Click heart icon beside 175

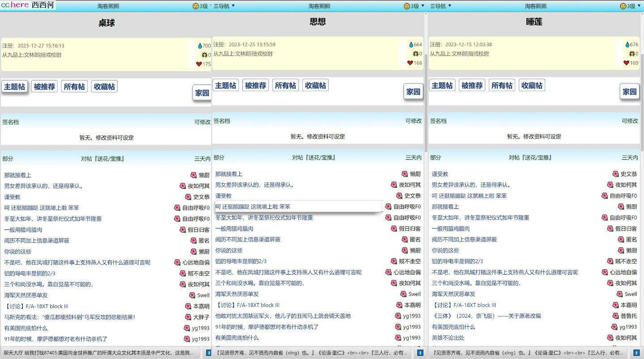(199, 64)
